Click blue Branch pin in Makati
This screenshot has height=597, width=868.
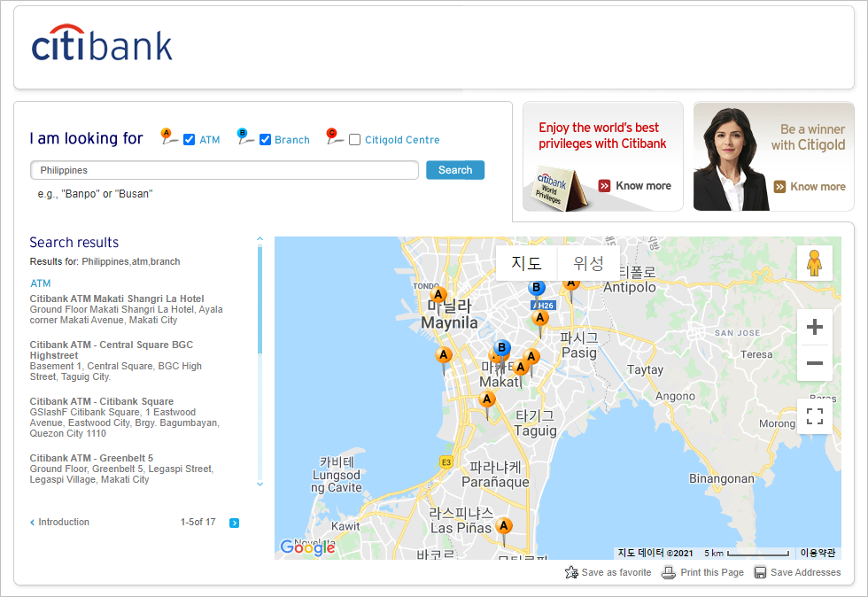click(501, 348)
